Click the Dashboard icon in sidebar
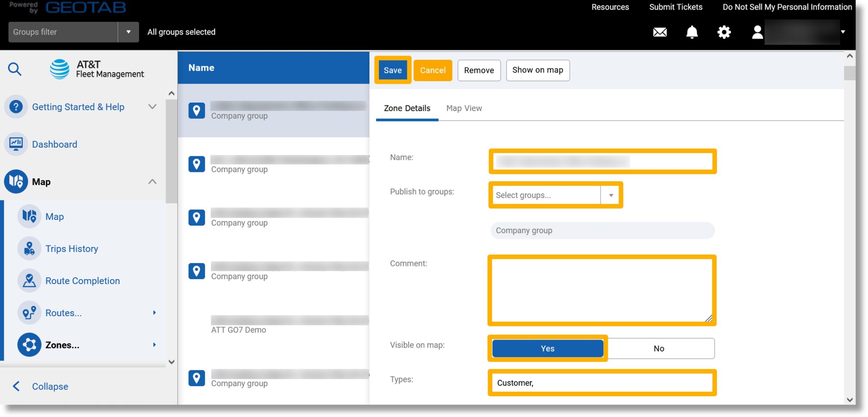 (16, 144)
